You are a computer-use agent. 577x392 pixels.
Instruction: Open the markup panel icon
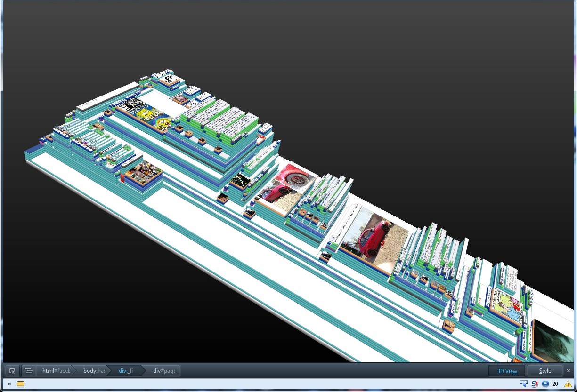[28, 371]
